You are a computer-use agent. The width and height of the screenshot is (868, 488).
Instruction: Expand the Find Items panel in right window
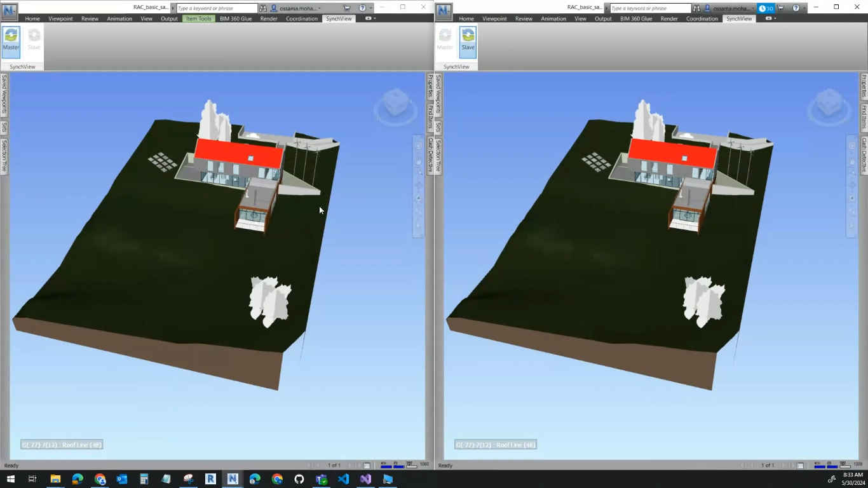point(864,118)
